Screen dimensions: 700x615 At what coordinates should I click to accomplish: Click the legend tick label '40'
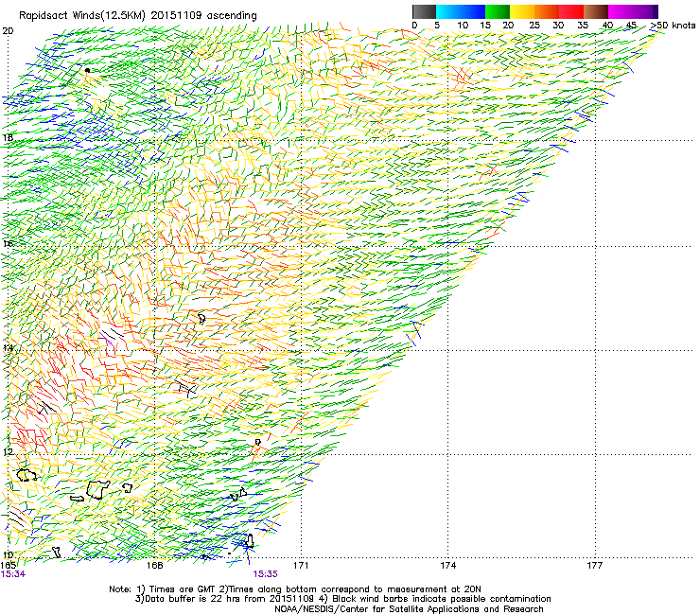[607, 26]
